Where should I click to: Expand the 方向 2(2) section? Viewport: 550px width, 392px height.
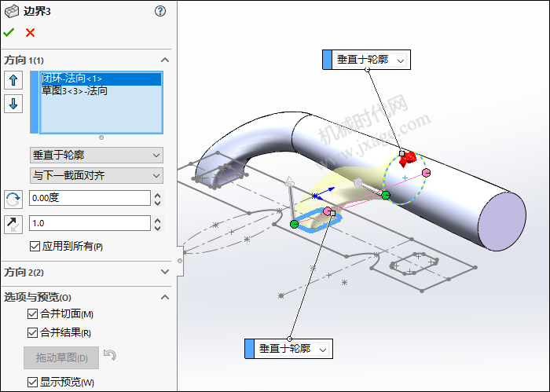point(165,272)
